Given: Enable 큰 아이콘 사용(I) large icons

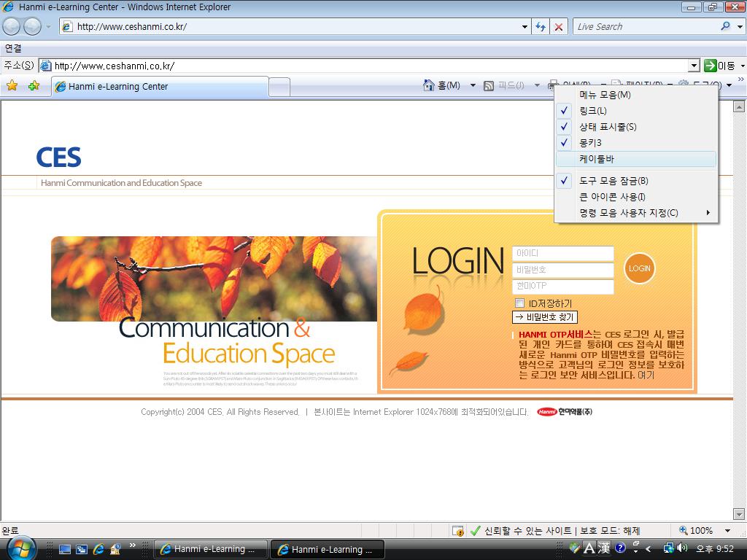Looking at the screenshot, I should [636, 197].
